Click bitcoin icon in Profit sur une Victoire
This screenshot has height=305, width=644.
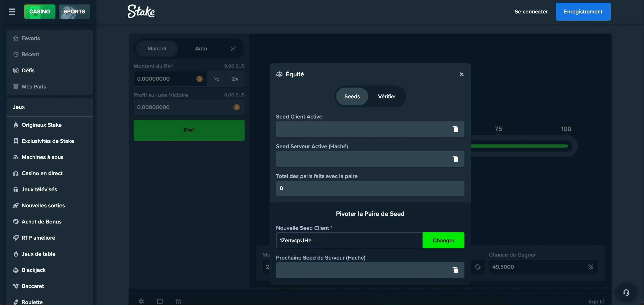pos(237,107)
